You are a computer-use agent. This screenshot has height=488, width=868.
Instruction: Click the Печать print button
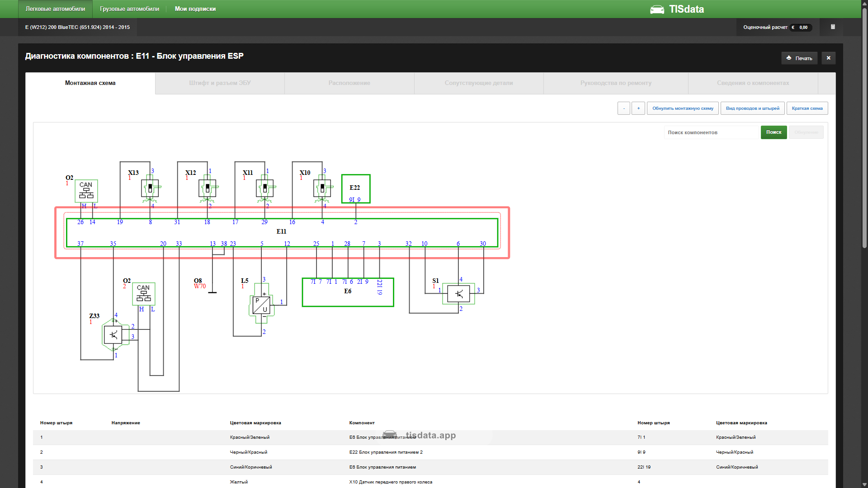pos(799,58)
